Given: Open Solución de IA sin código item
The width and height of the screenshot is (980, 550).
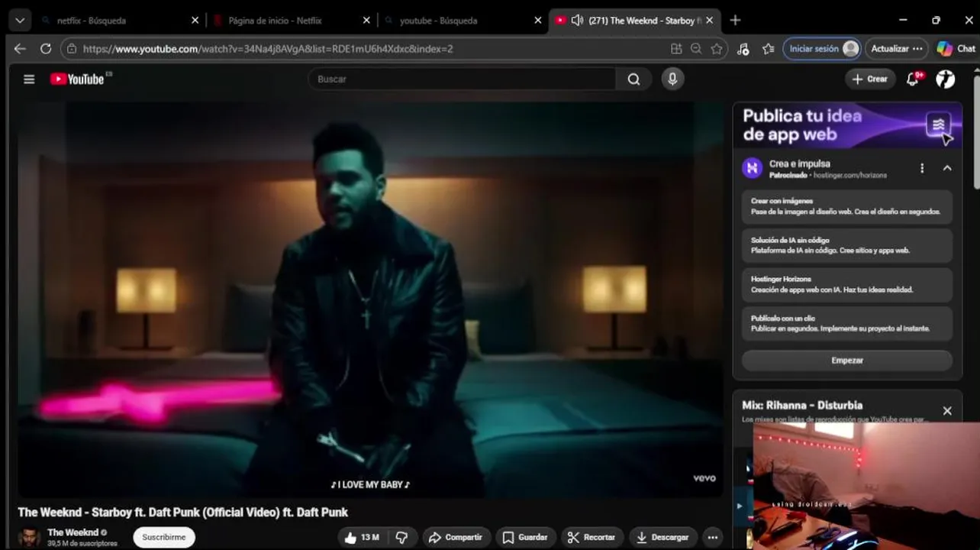Looking at the screenshot, I should [847, 245].
